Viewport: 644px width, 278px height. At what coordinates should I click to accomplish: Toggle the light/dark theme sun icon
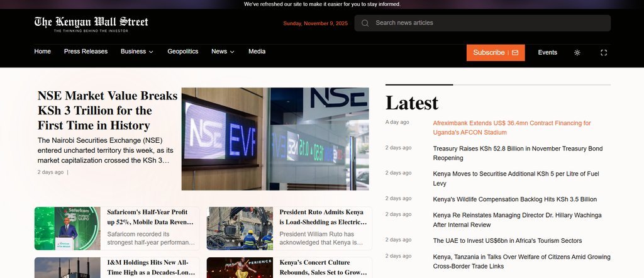(x=577, y=53)
